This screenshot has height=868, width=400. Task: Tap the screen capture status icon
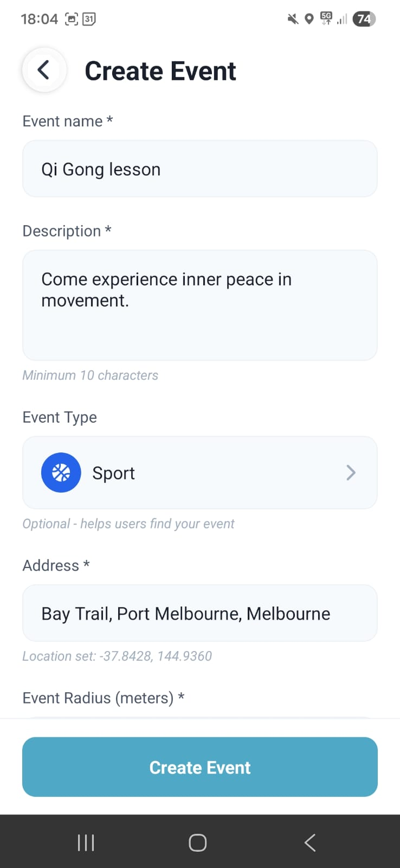tap(72, 20)
